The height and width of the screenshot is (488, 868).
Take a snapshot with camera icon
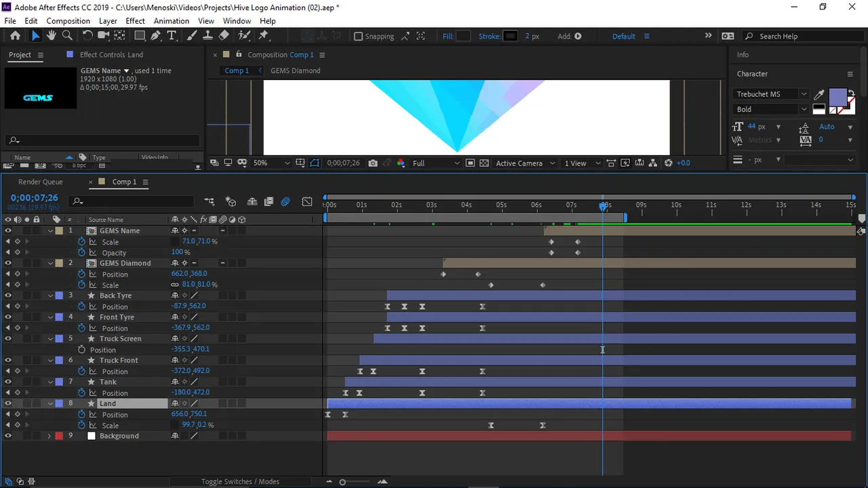373,163
